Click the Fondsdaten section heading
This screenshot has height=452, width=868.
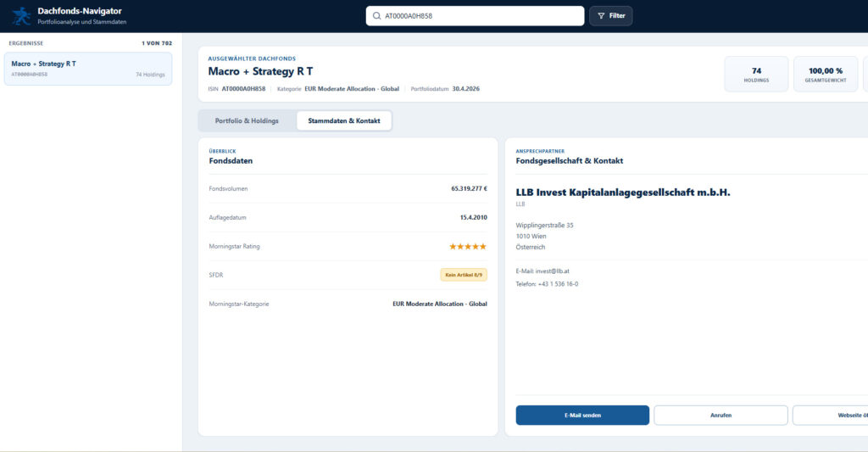[x=231, y=161]
